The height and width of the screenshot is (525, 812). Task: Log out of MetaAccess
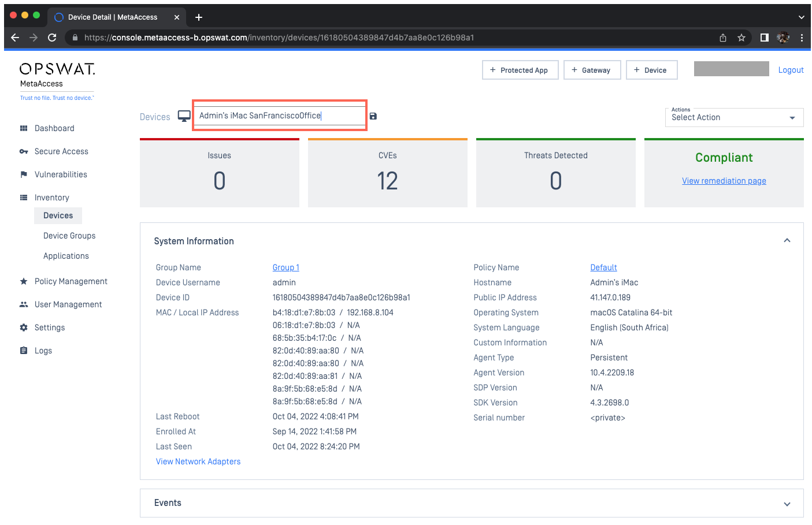(791, 70)
